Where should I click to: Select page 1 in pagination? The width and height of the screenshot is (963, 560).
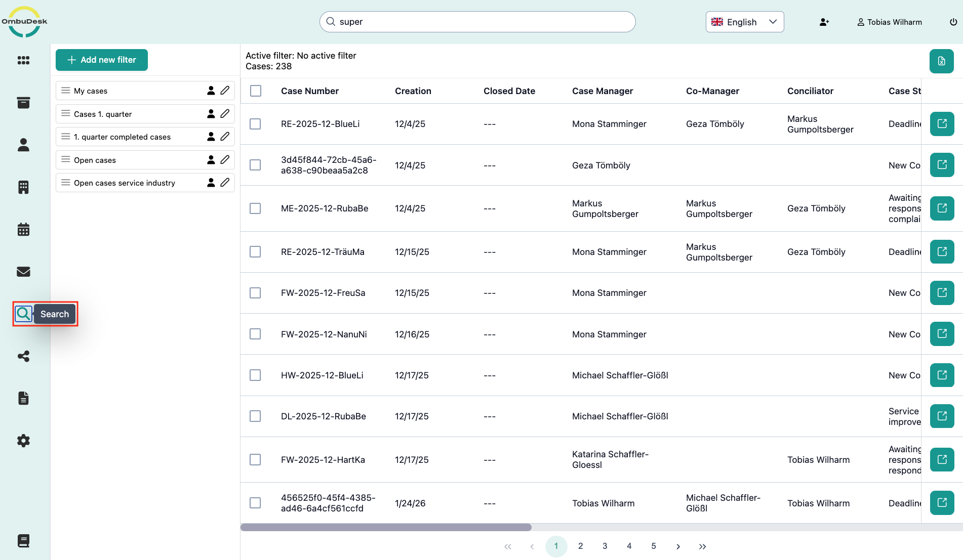pyautogui.click(x=556, y=546)
